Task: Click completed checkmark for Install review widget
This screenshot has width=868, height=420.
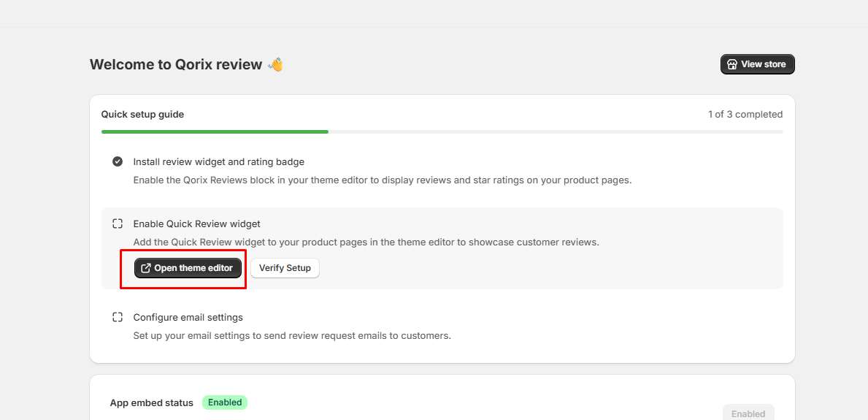Action: (x=118, y=162)
